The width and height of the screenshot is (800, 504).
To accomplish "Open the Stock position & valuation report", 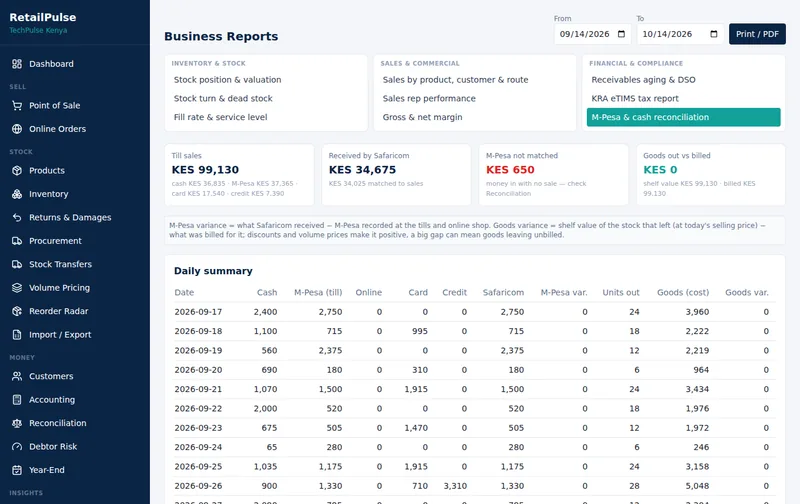I will (266, 80).
